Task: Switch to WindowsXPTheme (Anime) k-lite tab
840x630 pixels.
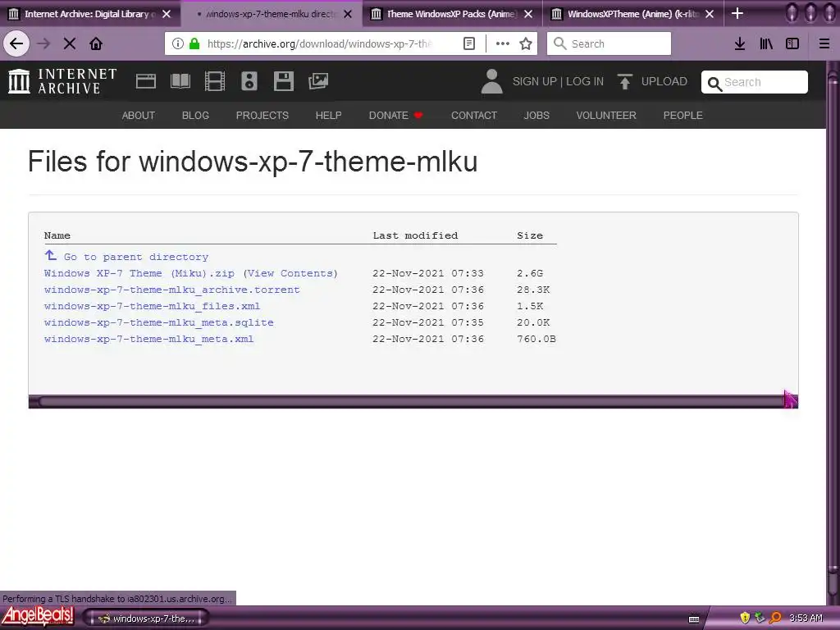Action: pos(633,14)
